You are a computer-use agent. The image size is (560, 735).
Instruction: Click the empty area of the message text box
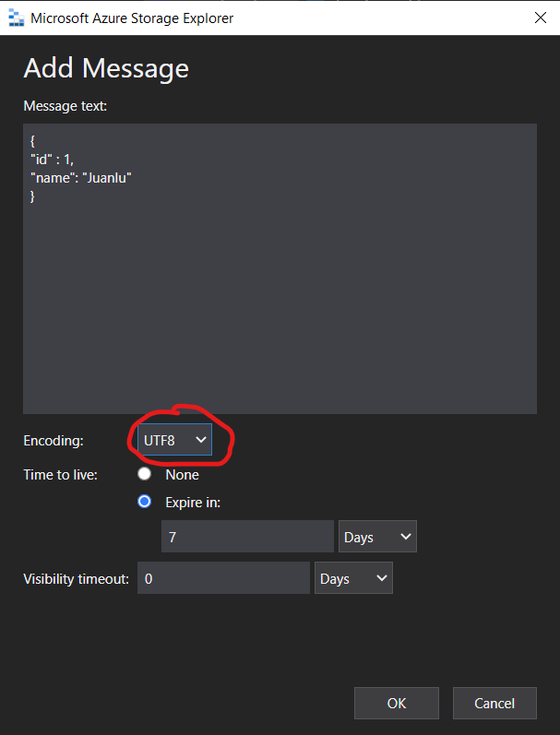(280, 314)
